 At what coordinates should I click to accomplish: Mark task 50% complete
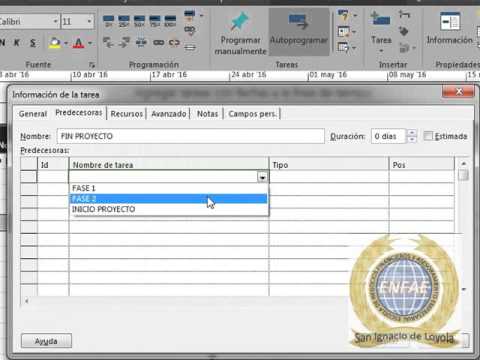pos(139,21)
